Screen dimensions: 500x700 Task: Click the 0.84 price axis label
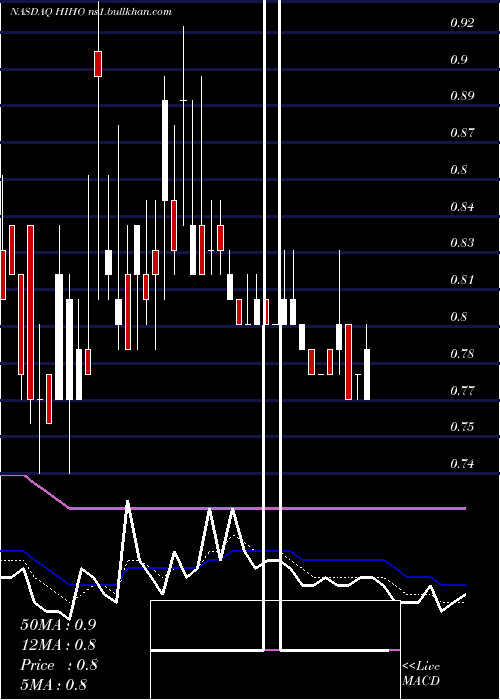pos(462,207)
